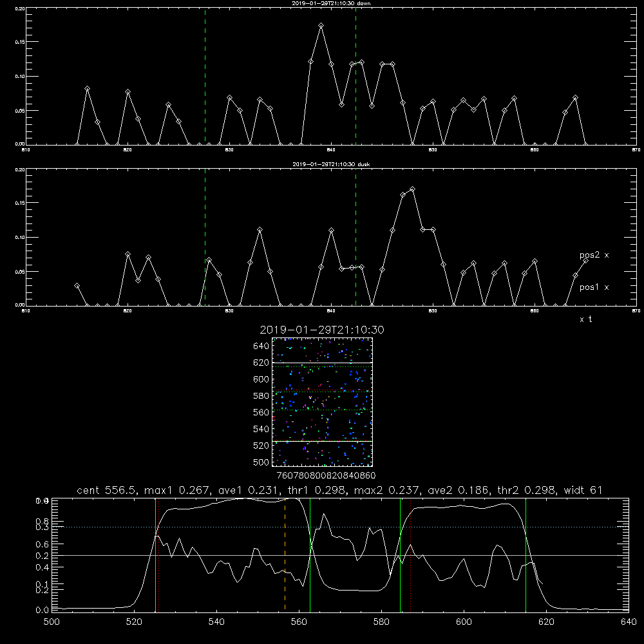Click the 'max1 0.267' value
The width and height of the screenshot is (644, 644).
point(180,490)
